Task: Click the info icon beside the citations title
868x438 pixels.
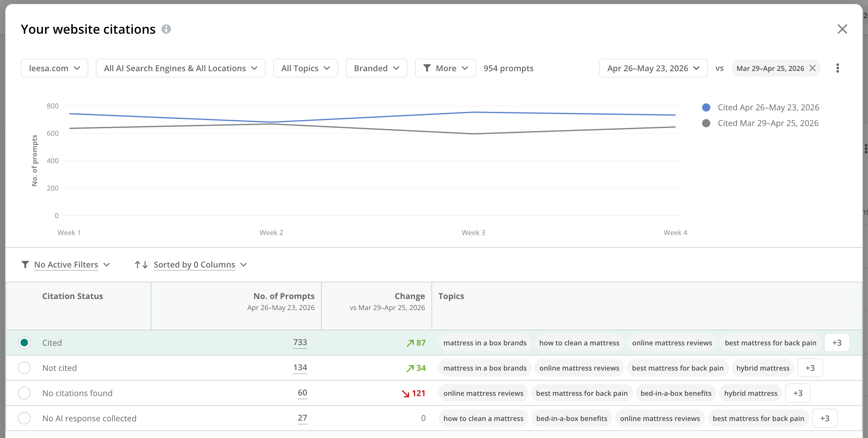Action: pos(166,29)
